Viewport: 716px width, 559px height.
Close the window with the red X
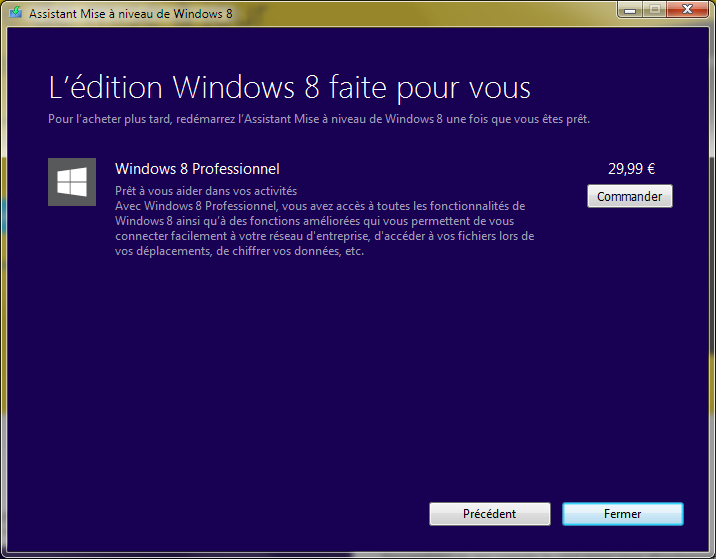click(686, 10)
